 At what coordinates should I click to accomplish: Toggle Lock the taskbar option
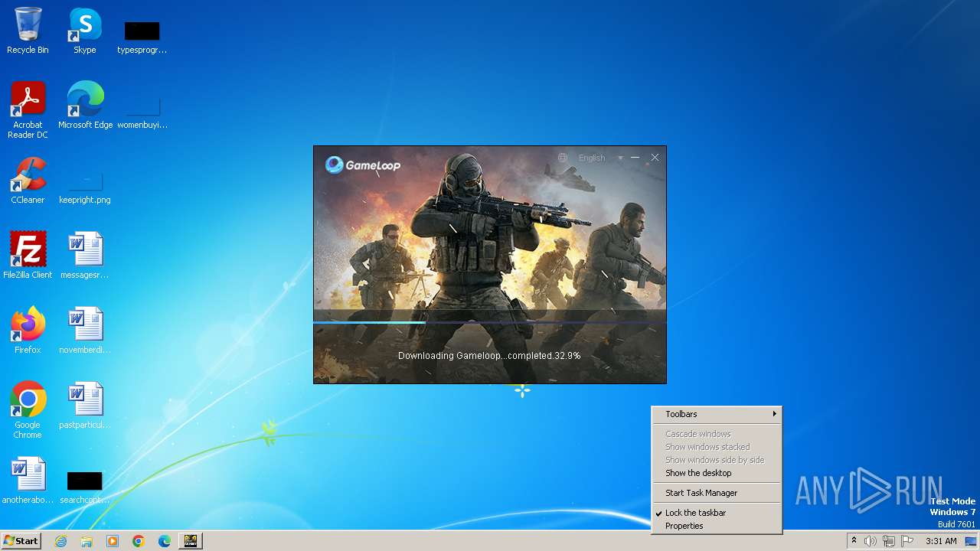[x=717, y=513]
